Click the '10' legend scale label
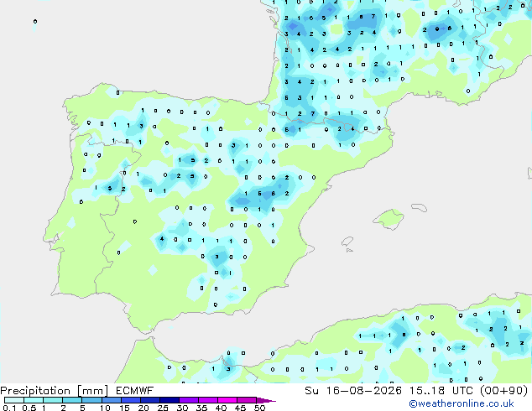Viewport: 532px width, 411px height. [105, 408]
